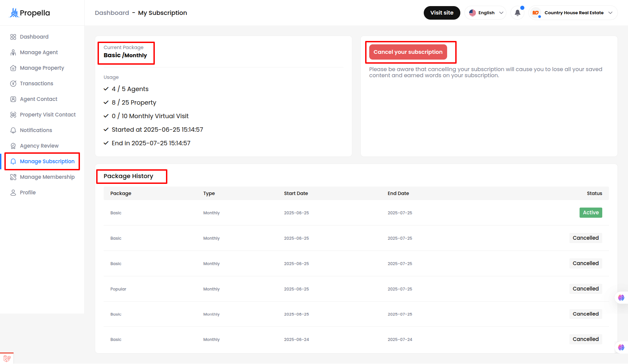Click the End Date column header
The width and height of the screenshot is (628, 364).
coord(398,193)
